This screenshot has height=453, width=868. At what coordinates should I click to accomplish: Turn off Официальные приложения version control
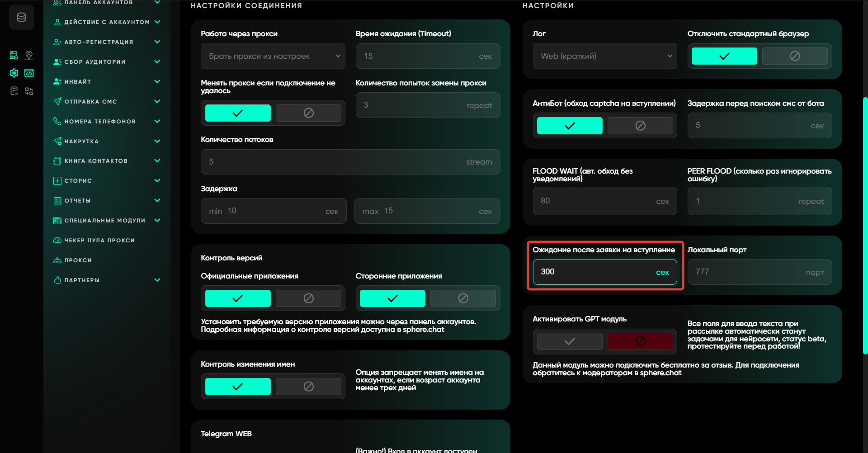pos(308,298)
